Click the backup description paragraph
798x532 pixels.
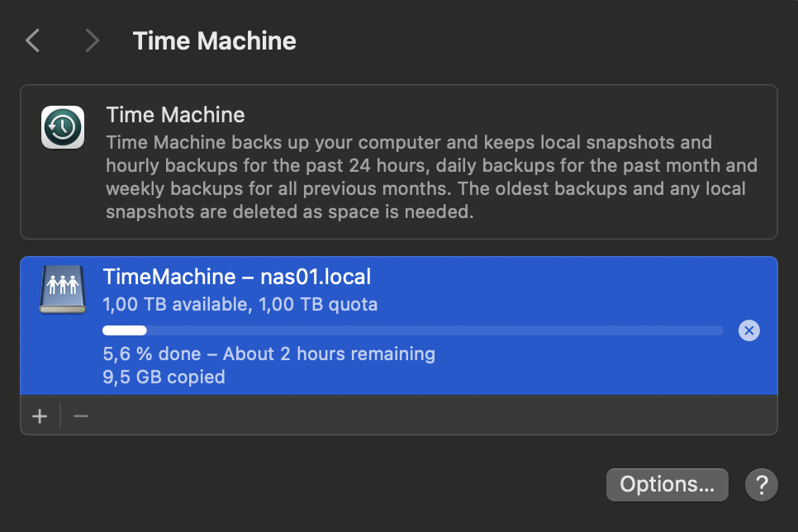click(430, 177)
